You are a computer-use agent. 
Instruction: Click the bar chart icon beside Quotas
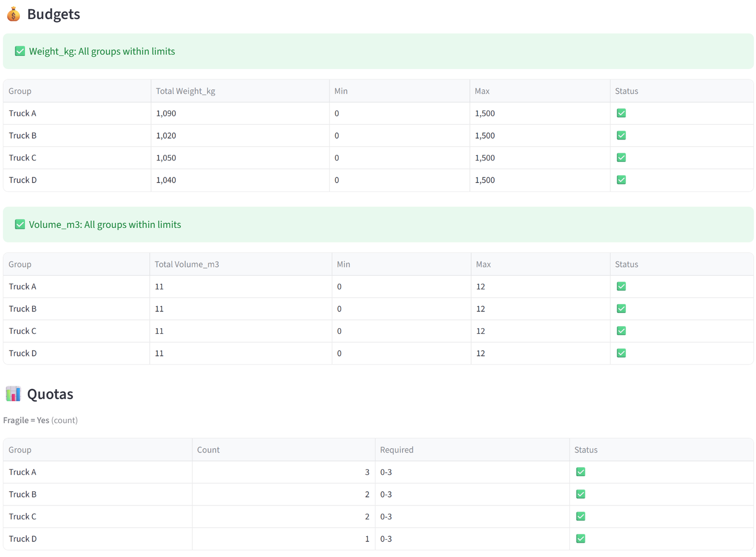click(x=13, y=394)
